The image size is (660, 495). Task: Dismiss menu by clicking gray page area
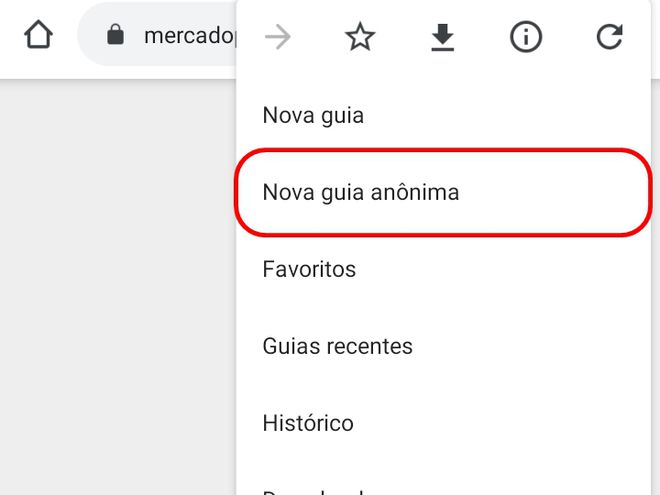pyautogui.click(x=118, y=286)
